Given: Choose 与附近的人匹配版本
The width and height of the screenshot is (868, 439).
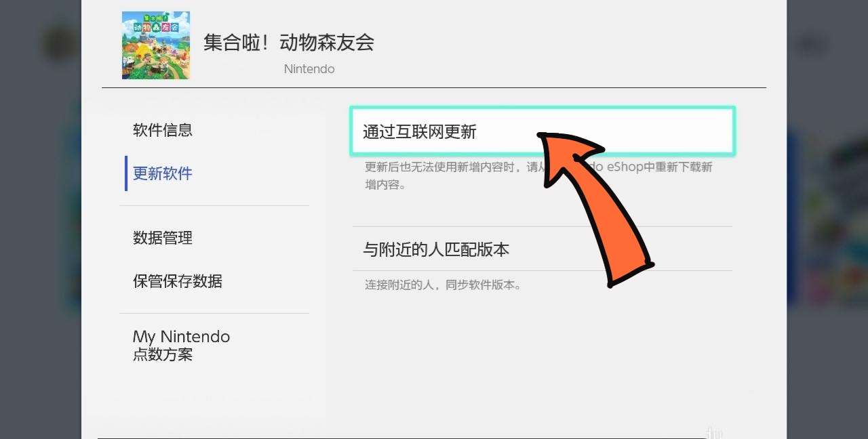Looking at the screenshot, I should click(x=542, y=249).
